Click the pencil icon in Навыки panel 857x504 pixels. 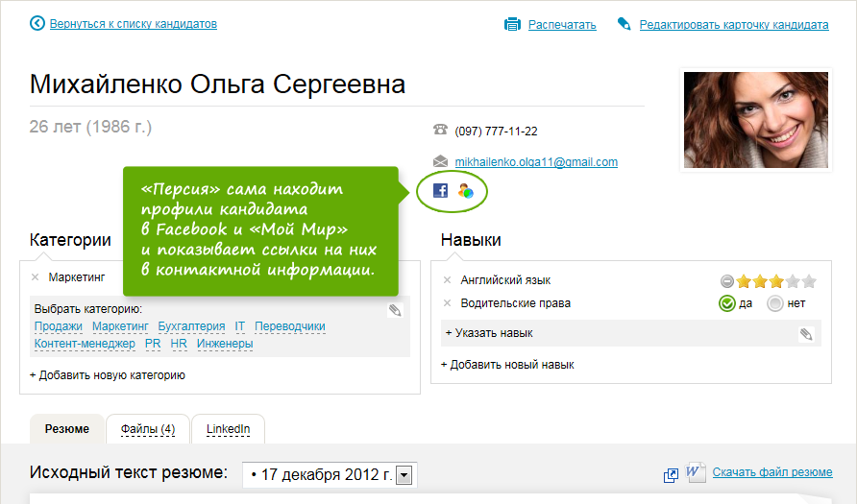(806, 334)
